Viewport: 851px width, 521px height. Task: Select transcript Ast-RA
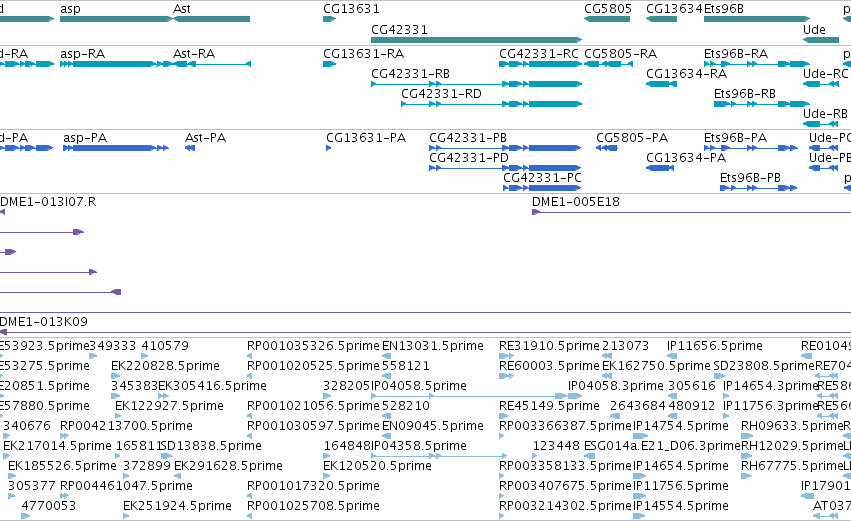click(212, 64)
